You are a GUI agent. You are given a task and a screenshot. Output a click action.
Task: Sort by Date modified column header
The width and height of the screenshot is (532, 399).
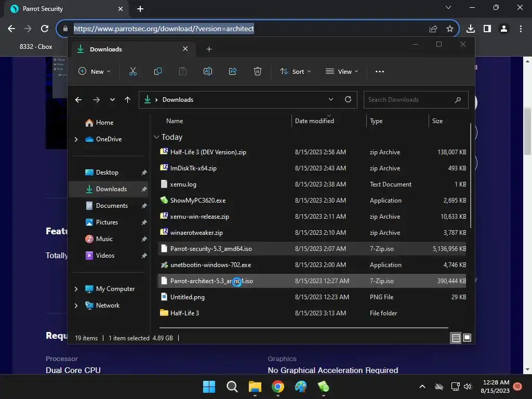(314, 121)
